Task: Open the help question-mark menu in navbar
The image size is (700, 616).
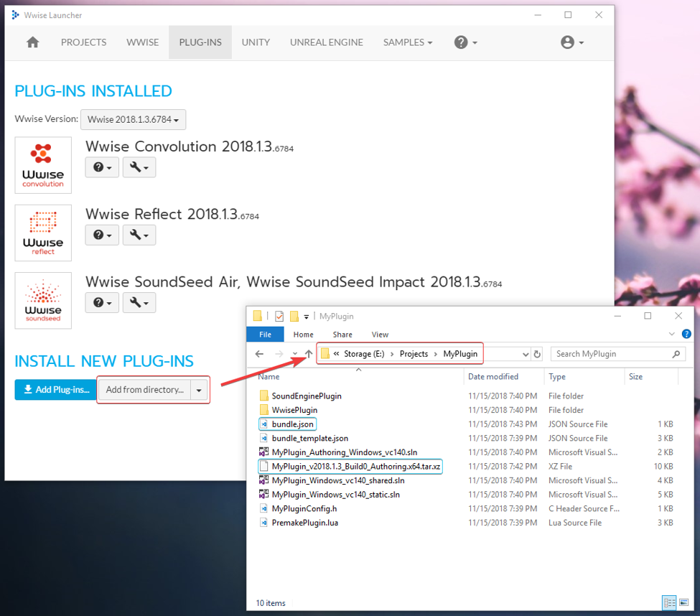Action: (466, 42)
